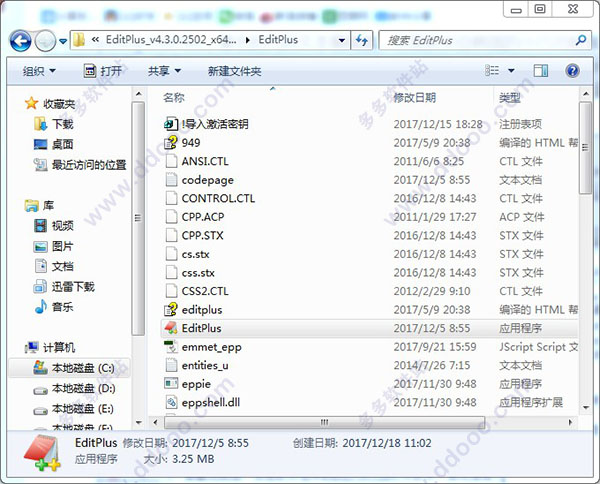The image size is (600, 484).
Task: Select 收藏夹 in navigation pane
Action: (50, 104)
